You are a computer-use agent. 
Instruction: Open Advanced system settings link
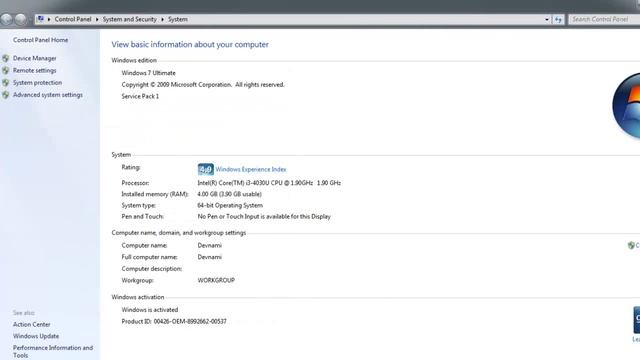coord(48,95)
